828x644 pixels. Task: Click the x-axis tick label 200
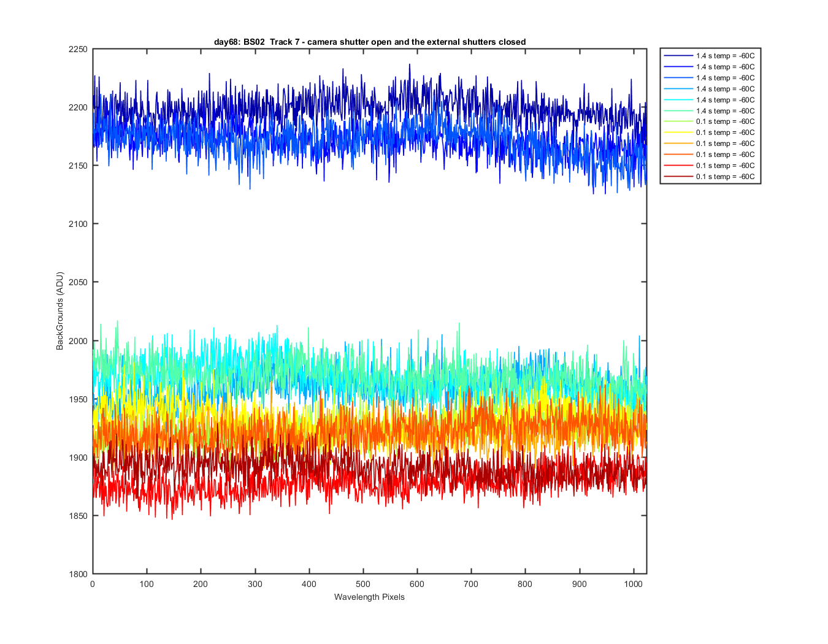pos(201,584)
